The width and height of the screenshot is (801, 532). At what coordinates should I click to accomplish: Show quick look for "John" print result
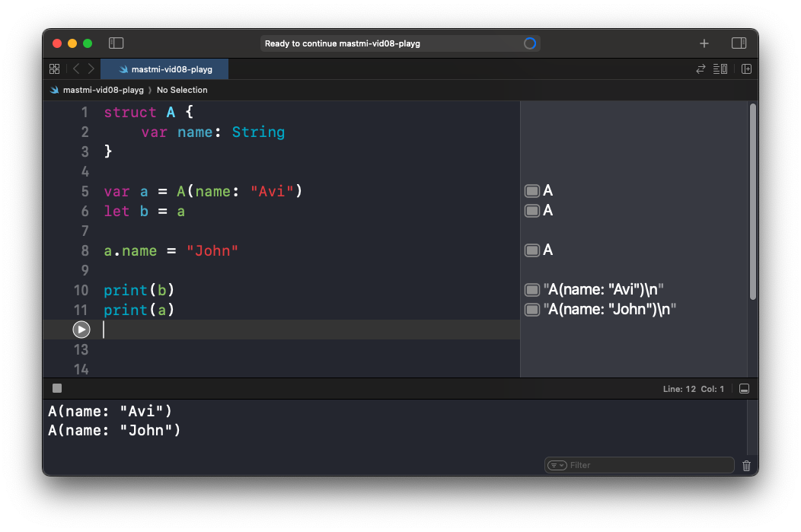(532, 310)
